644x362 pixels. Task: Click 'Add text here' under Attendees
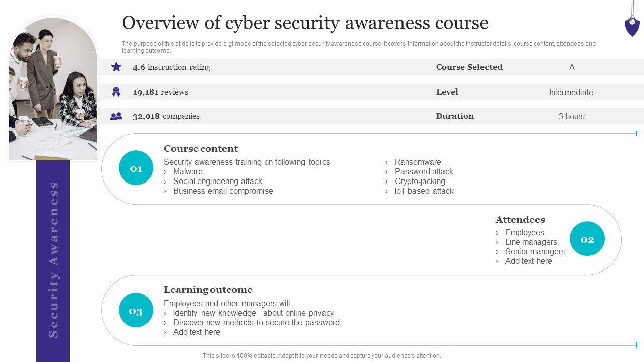click(x=528, y=261)
